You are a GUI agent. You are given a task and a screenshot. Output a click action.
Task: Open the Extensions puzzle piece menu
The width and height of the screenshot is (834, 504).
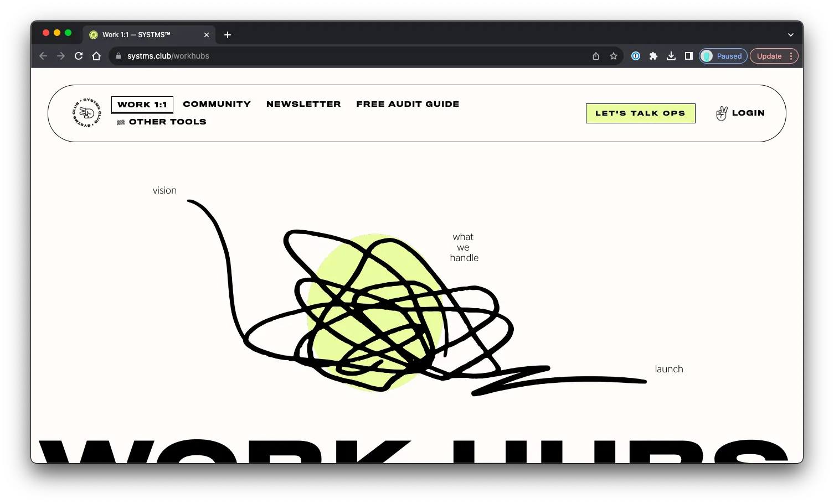pos(653,56)
